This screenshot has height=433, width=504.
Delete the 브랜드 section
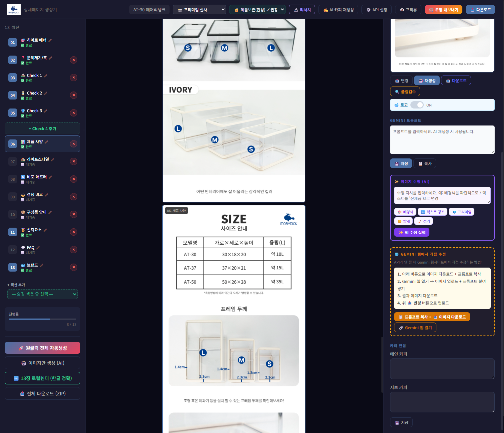pos(74,267)
